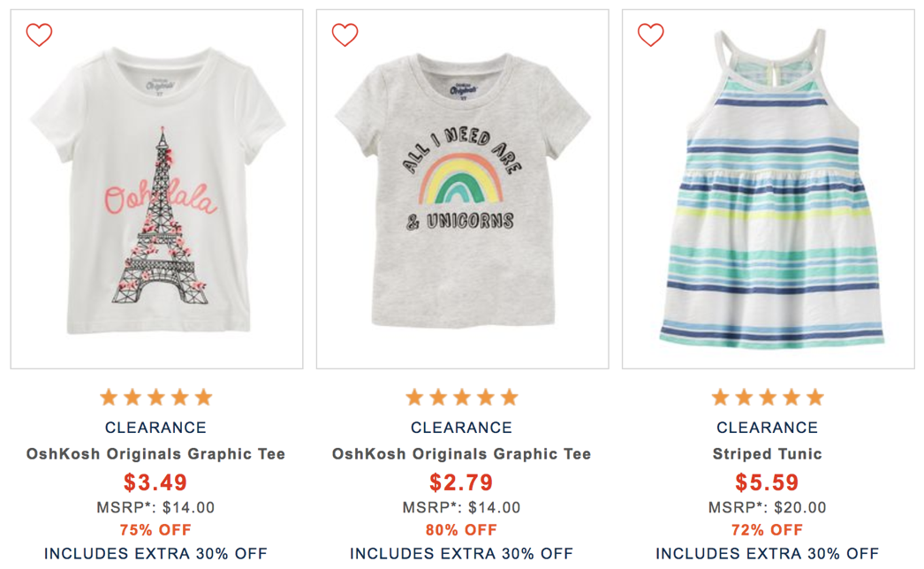The height and width of the screenshot is (569, 924).
Task: Click the 80% OFF discount label
Action: coord(461,530)
